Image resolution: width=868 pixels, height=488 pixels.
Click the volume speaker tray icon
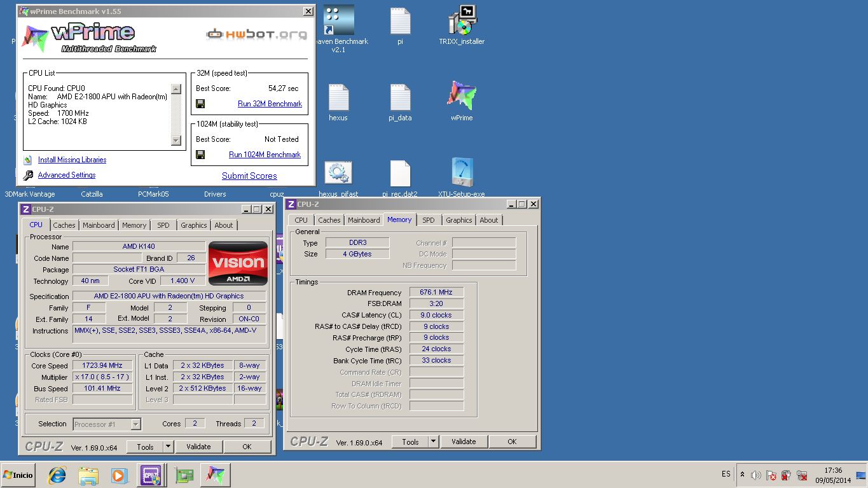[x=756, y=475]
